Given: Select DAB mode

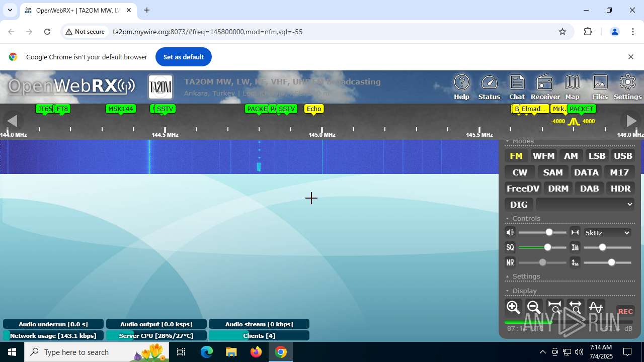Looking at the screenshot, I should (x=590, y=189).
